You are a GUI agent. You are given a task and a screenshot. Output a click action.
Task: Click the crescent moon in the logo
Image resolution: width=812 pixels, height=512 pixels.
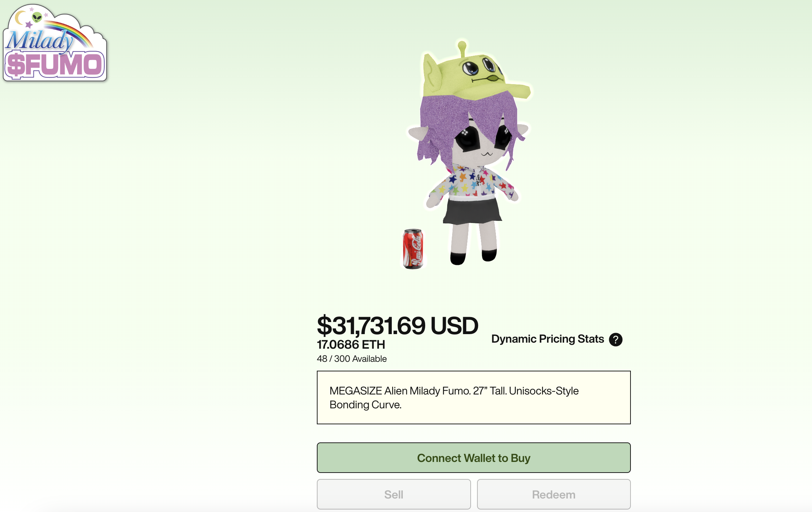21,18
